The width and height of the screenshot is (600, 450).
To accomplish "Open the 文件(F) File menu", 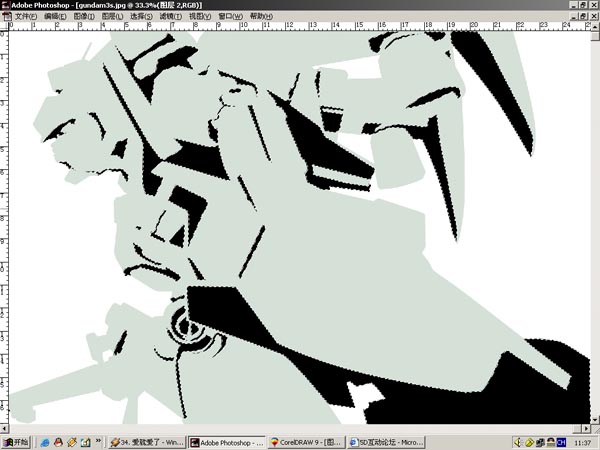I will click(x=26, y=16).
